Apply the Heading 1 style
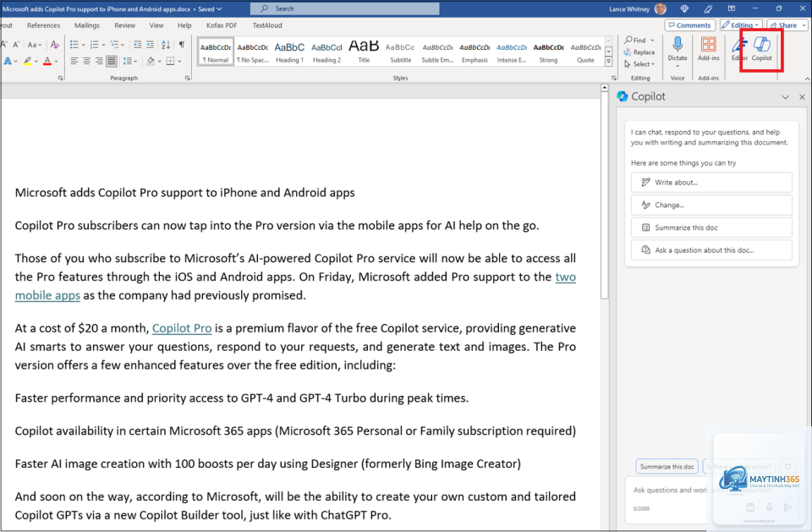The height and width of the screenshot is (532, 812). (x=289, y=52)
